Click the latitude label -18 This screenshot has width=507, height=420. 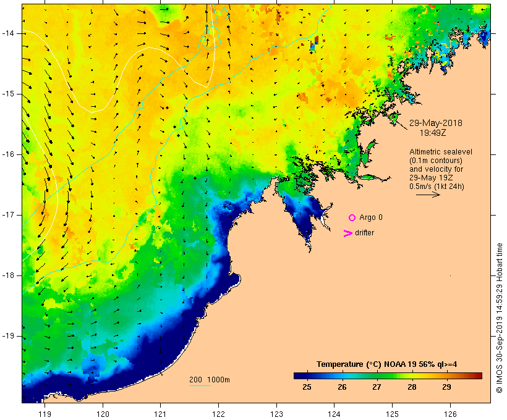coord(8,275)
